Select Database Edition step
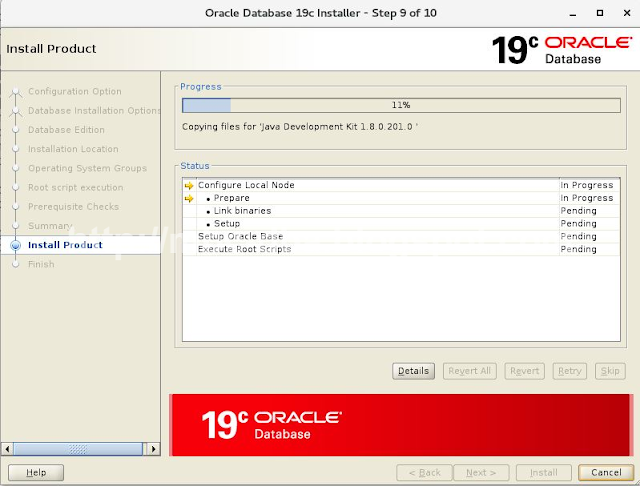 pos(66,130)
